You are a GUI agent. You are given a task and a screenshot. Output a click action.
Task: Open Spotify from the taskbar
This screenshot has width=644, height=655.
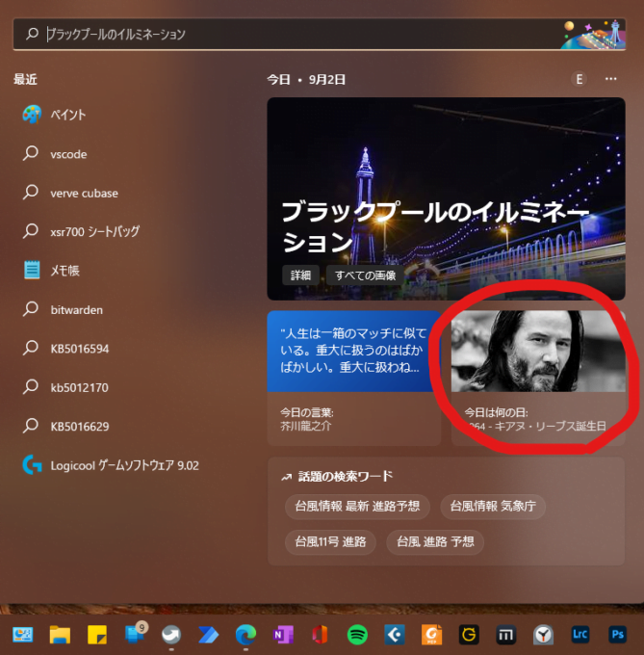point(357,634)
